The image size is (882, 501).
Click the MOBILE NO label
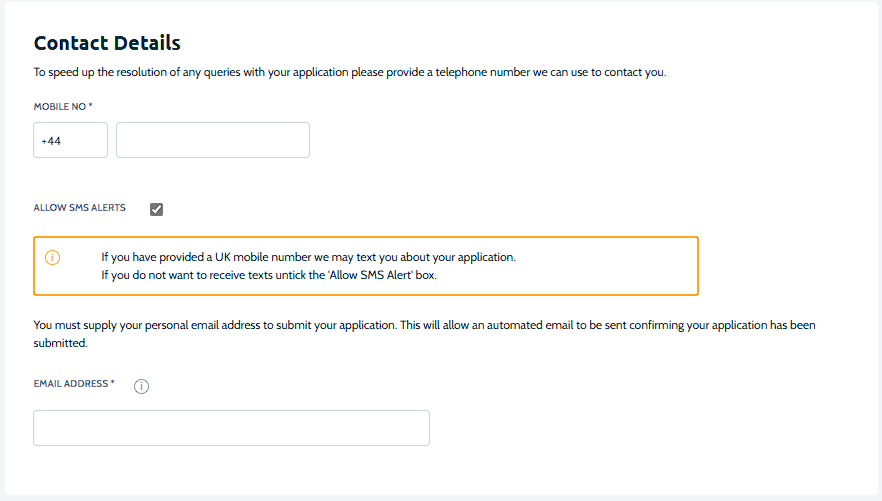click(58, 106)
